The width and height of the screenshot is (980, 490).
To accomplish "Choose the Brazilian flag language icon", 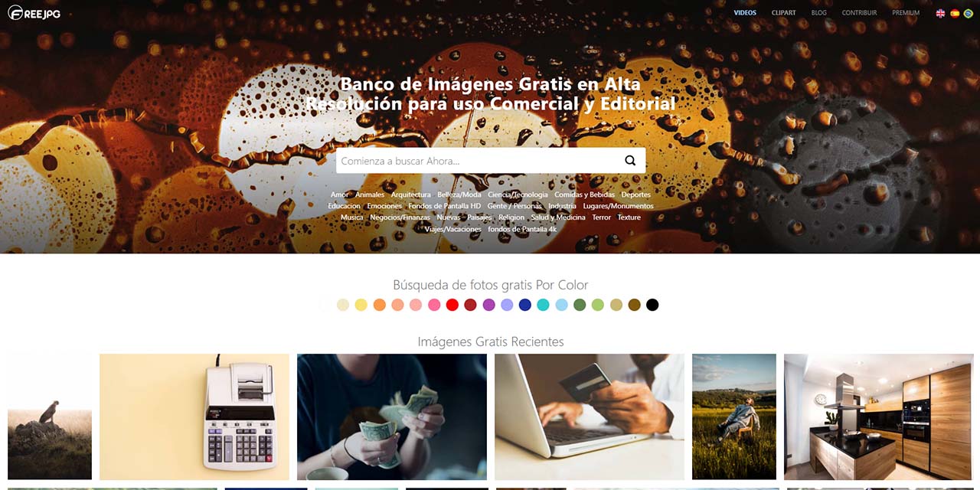I will coord(969,13).
